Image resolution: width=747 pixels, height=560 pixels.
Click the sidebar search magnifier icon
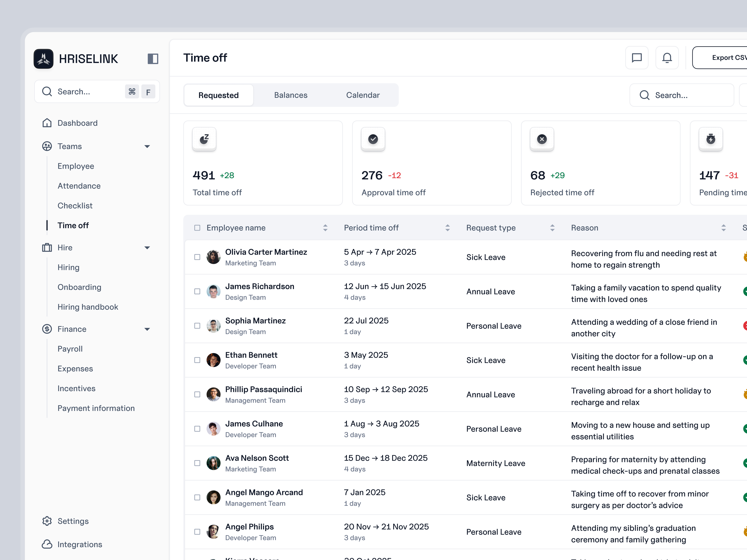(x=47, y=91)
